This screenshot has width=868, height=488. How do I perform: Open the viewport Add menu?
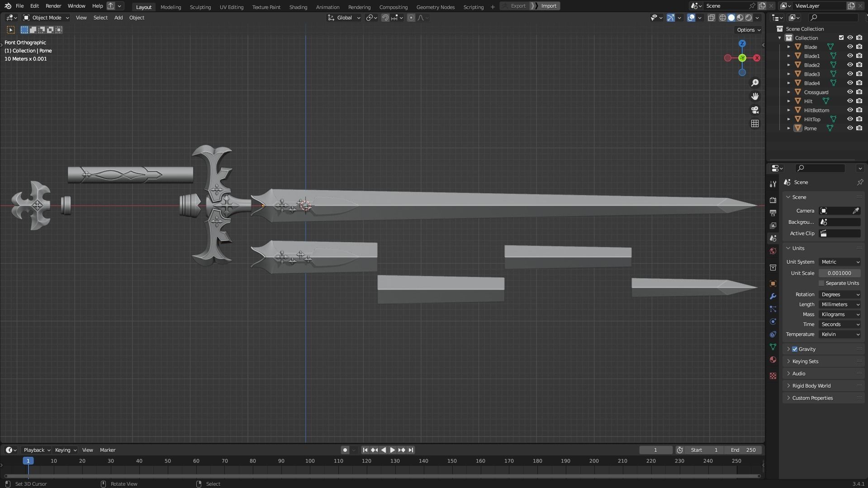(x=118, y=18)
